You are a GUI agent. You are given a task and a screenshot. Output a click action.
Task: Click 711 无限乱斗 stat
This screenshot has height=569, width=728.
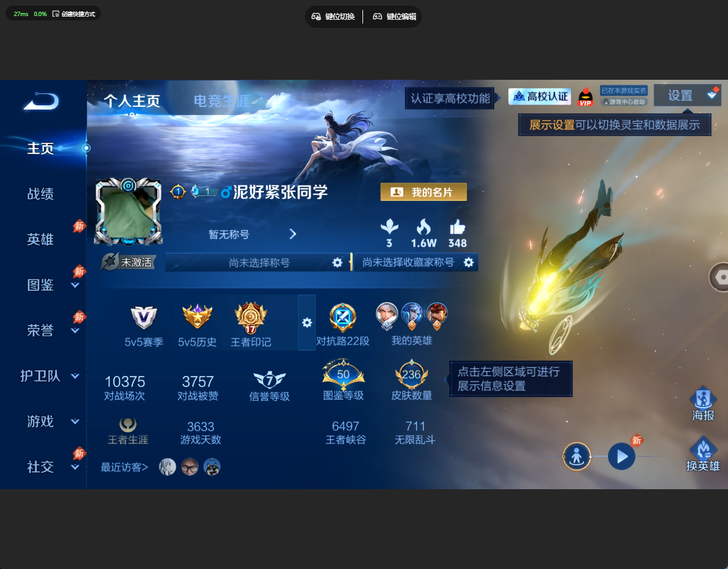pos(415,432)
